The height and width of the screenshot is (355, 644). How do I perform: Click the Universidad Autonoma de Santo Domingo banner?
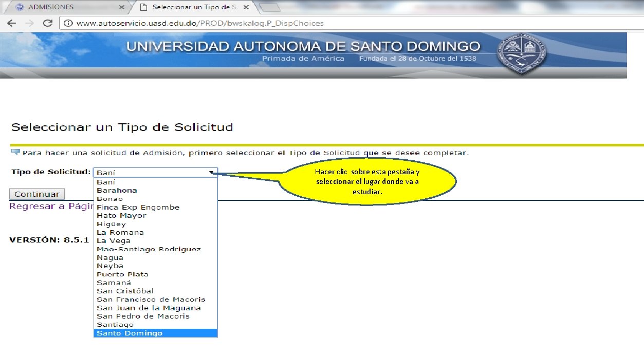(313, 55)
